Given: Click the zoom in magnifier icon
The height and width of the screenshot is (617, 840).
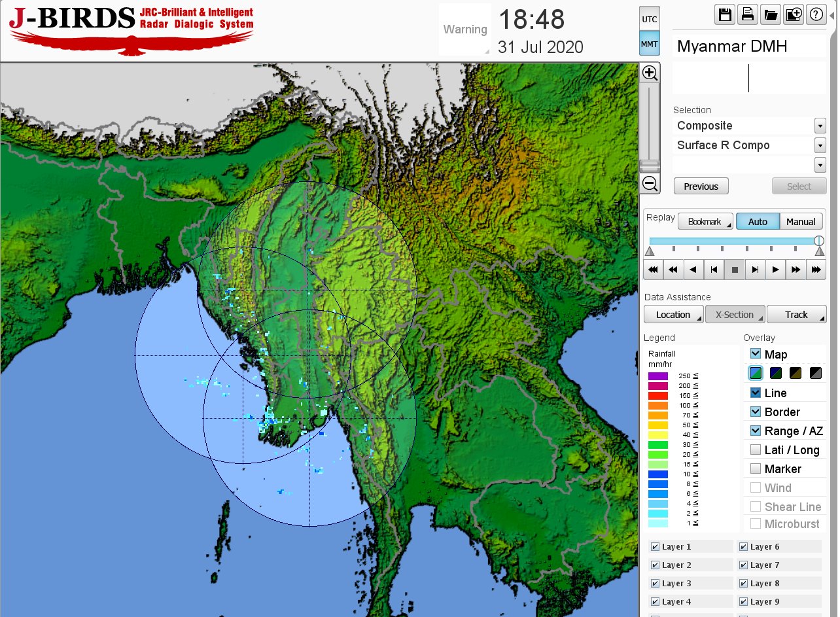Looking at the screenshot, I should click(650, 73).
